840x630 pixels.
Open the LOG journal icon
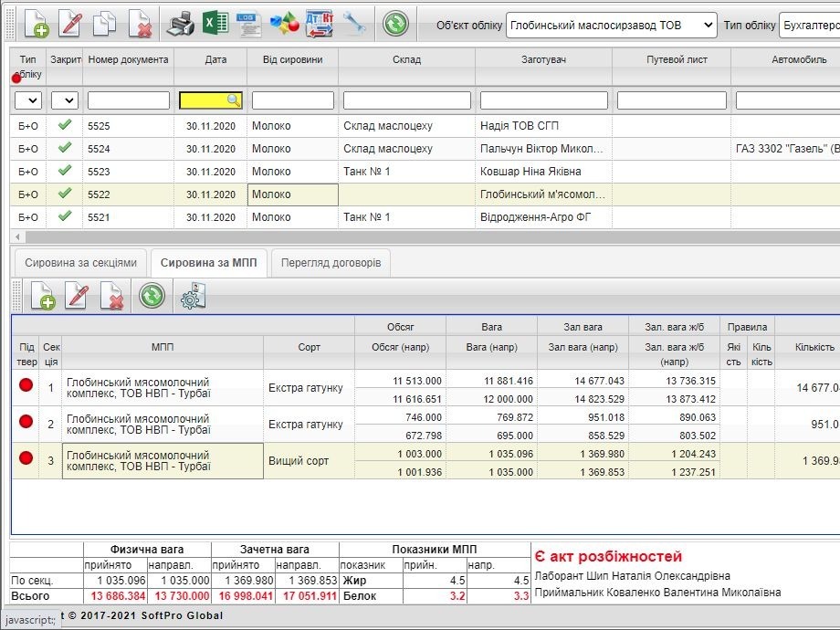click(248, 24)
